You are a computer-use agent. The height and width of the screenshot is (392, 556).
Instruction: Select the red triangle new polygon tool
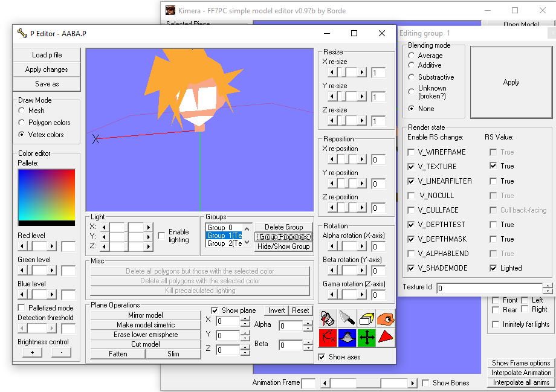point(386,338)
